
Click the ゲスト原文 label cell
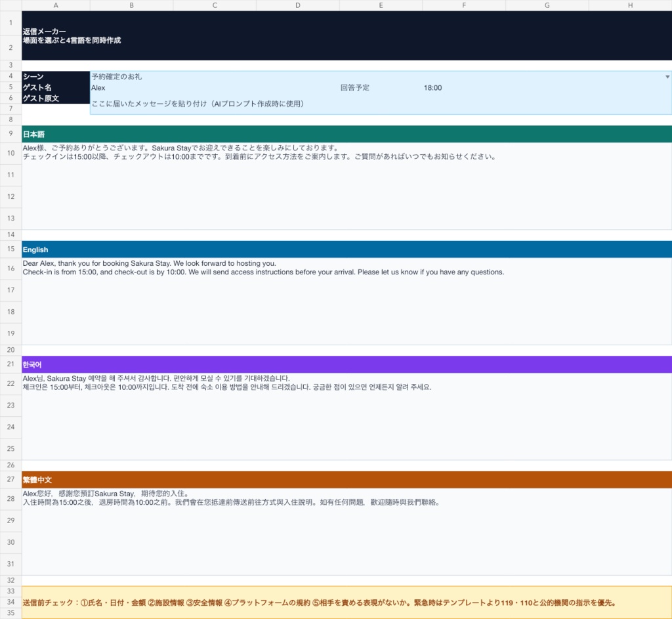click(x=56, y=98)
